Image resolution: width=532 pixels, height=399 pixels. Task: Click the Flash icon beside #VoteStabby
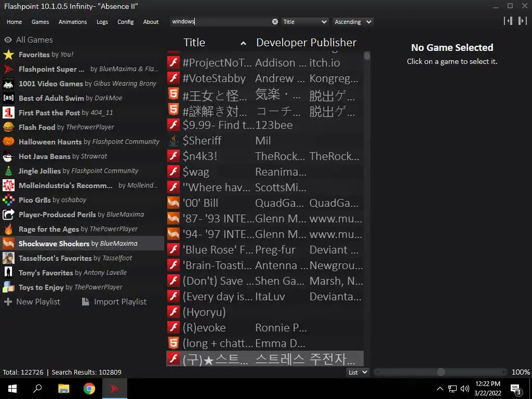click(174, 78)
